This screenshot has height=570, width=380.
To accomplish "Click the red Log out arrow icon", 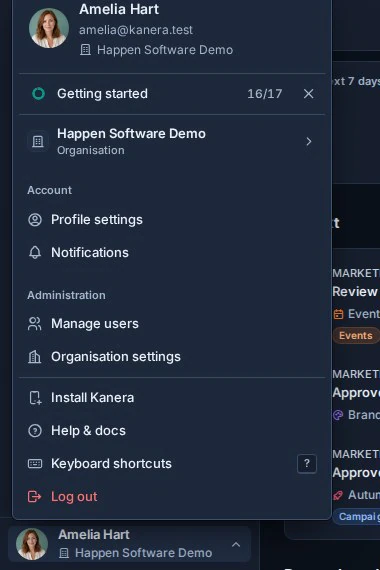I will [x=35, y=497].
